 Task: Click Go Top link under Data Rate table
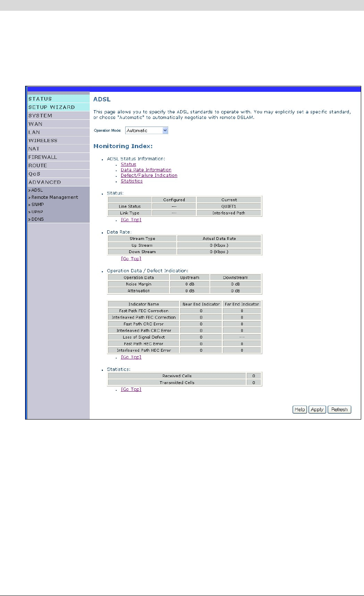coord(131,259)
